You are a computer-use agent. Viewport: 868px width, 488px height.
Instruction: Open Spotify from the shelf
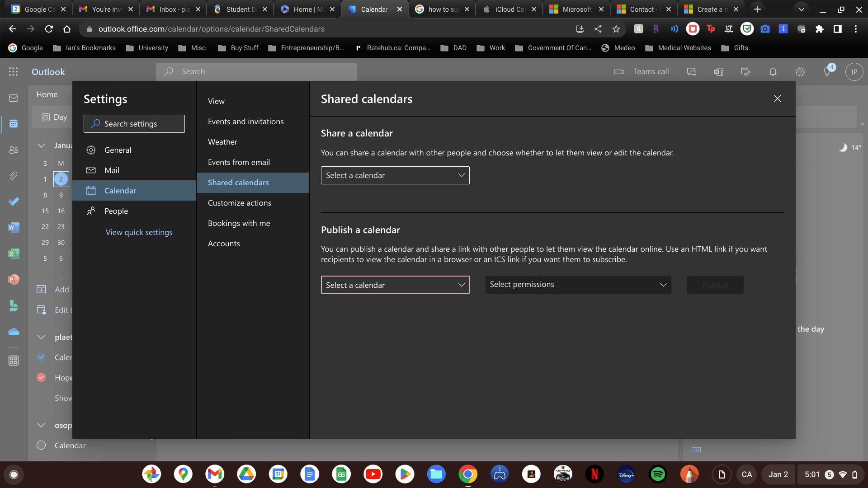click(658, 474)
